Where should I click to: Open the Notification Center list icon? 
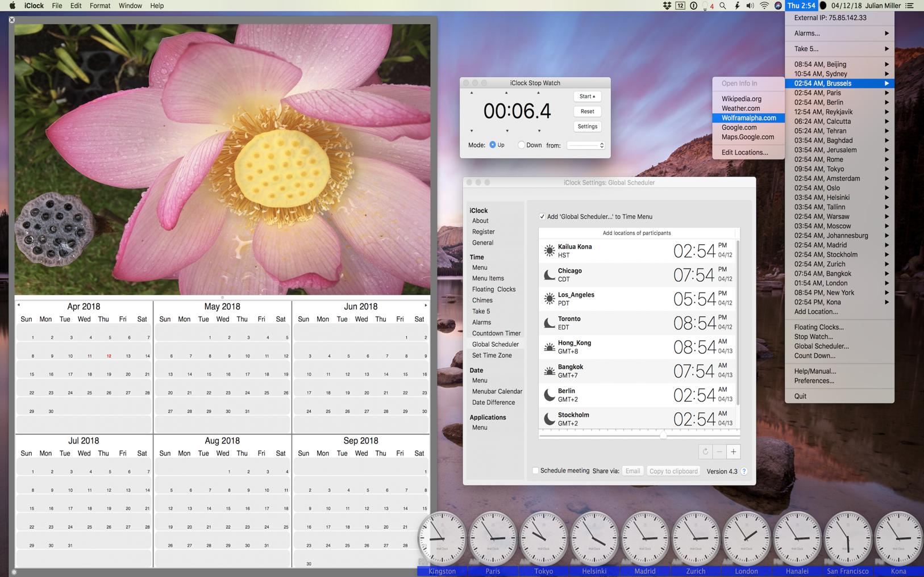point(910,6)
